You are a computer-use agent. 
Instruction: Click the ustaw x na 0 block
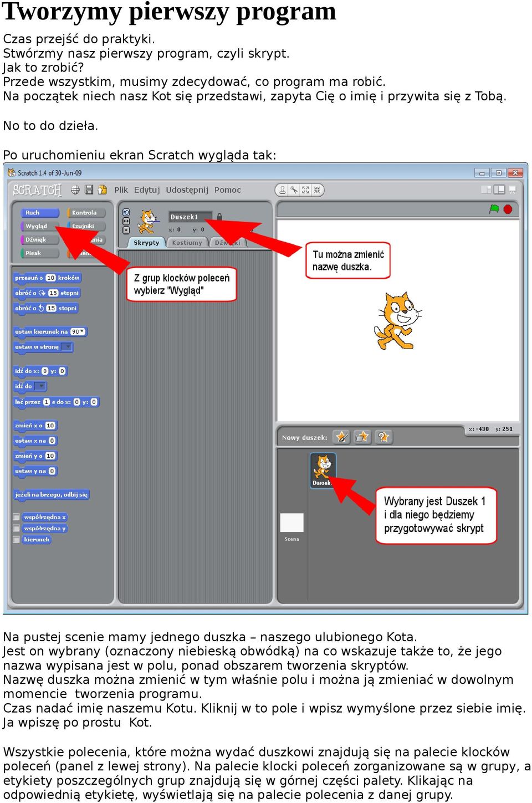pyautogui.click(x=35, y=441)
